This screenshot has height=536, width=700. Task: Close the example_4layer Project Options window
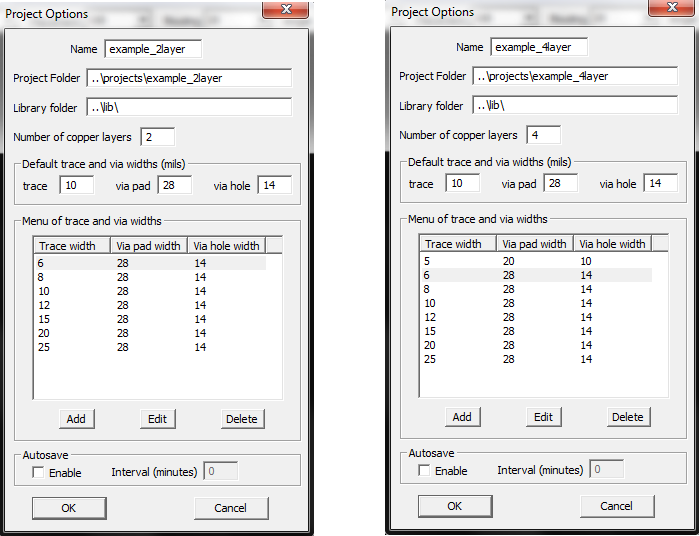(671, 8)
